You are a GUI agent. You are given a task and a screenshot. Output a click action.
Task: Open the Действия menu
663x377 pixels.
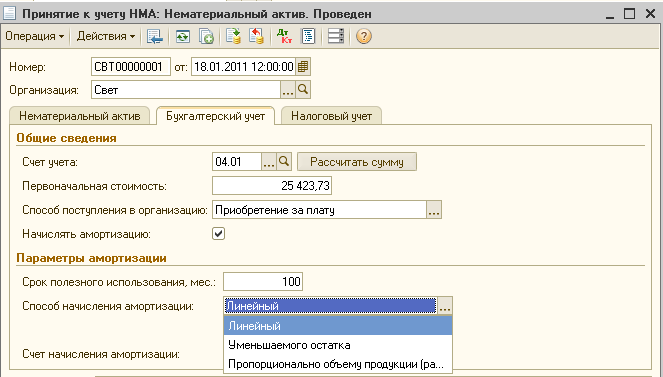pos(106,36)
